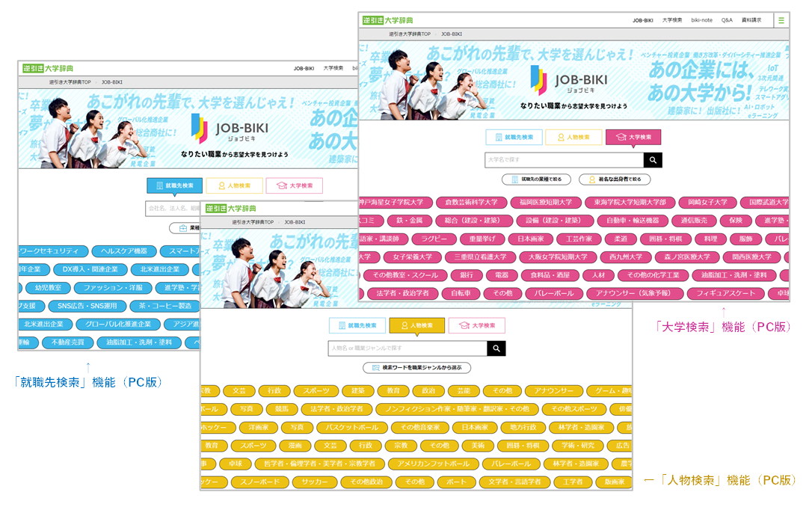The image size is (812, 507).
Task: Click magnifier search button in yellow person-search window
Action: pyautogui.click(x=496, y=348)
